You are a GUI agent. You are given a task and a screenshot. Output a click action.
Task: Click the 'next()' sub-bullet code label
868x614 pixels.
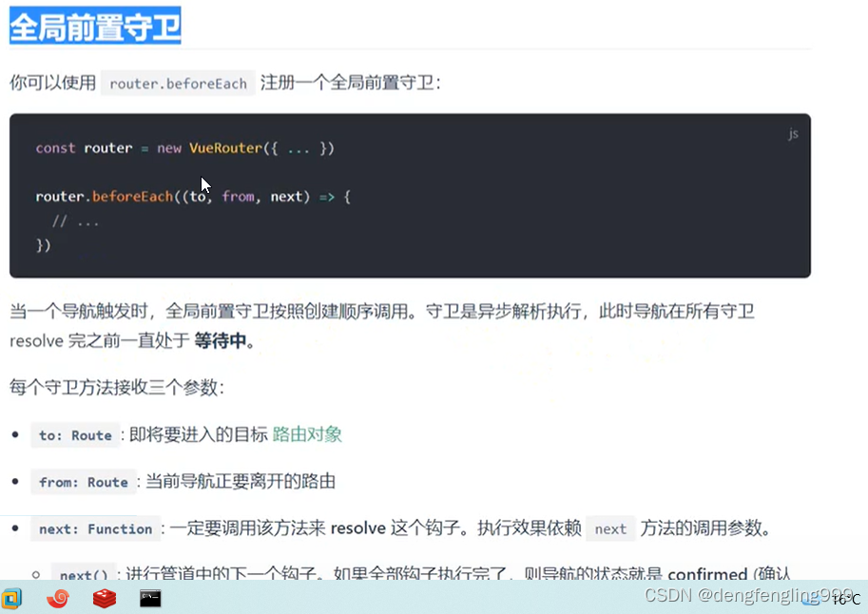pyautogui.click(x=84, y=573)
